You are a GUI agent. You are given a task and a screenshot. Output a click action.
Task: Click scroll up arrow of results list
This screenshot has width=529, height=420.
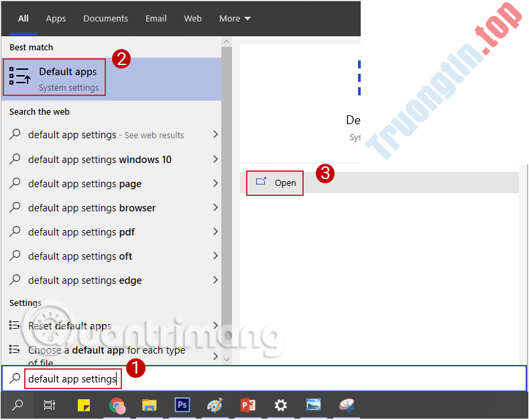coord(227,42)
